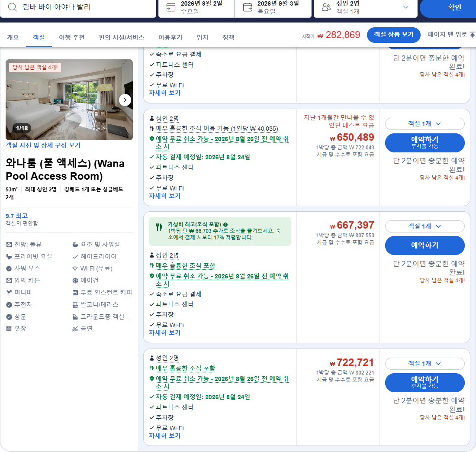Switch to 편의 시설/서비스 tab
Screen dimensions: 476x452
coord(122,37)
